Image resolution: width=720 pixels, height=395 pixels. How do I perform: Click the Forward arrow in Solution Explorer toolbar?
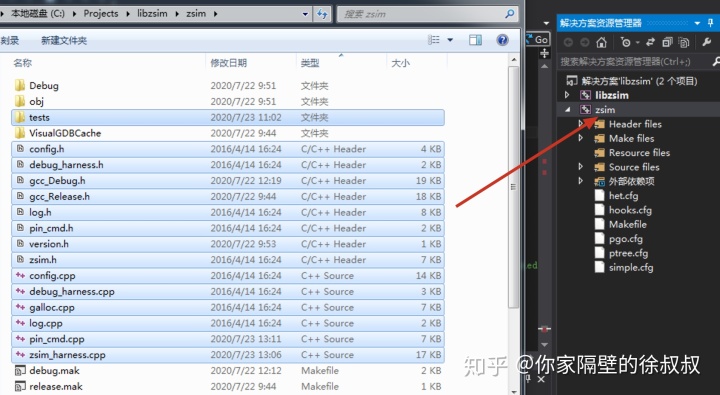[x=585, y=42]
